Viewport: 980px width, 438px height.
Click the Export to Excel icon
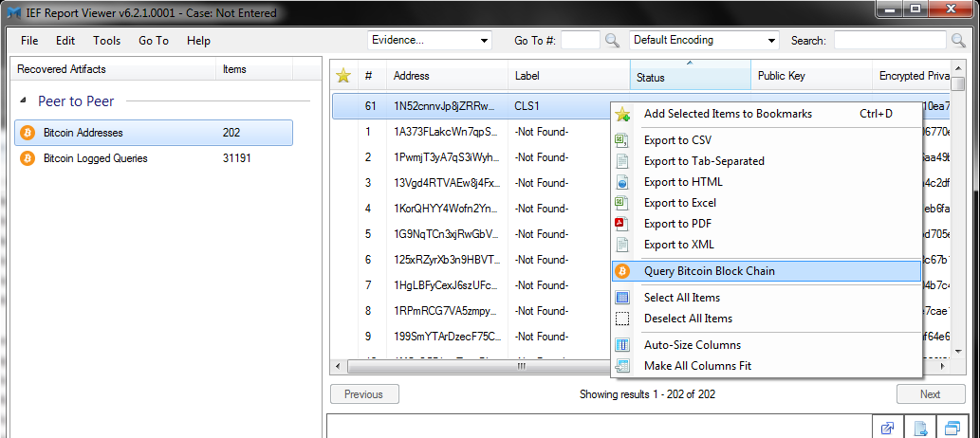tap(621, 203)
